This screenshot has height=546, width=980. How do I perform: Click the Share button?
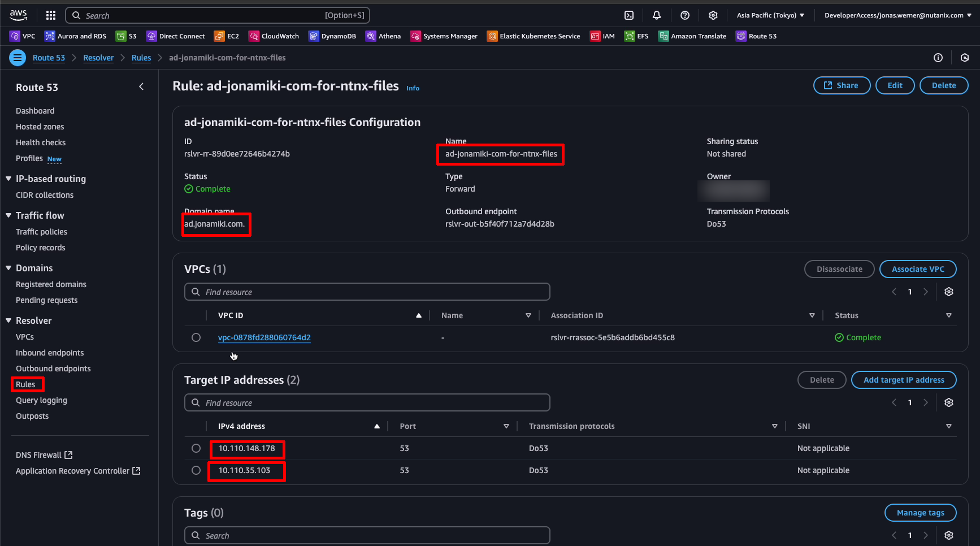842,85
